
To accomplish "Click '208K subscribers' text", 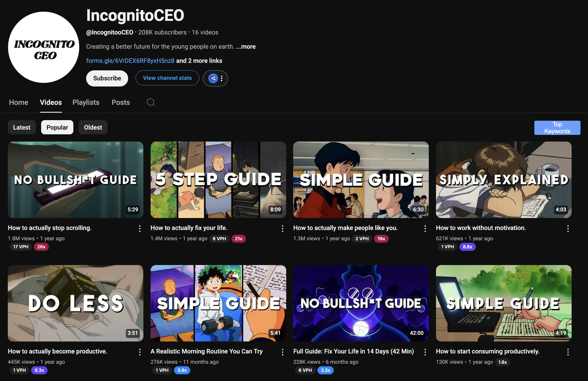I will pos(163,32).
